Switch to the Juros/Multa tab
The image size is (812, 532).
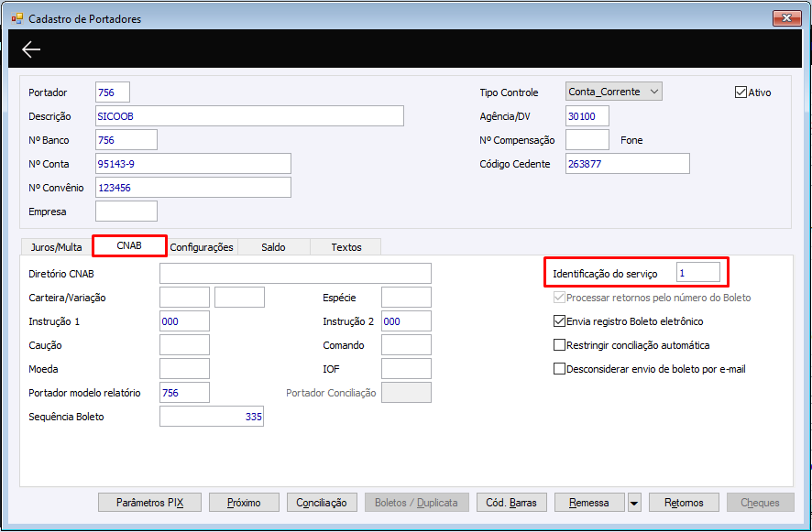(57, 247)
